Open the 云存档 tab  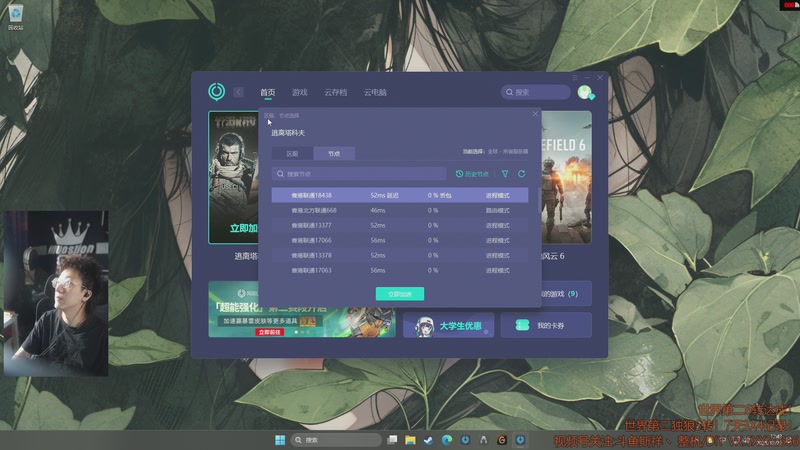[335, 92]
